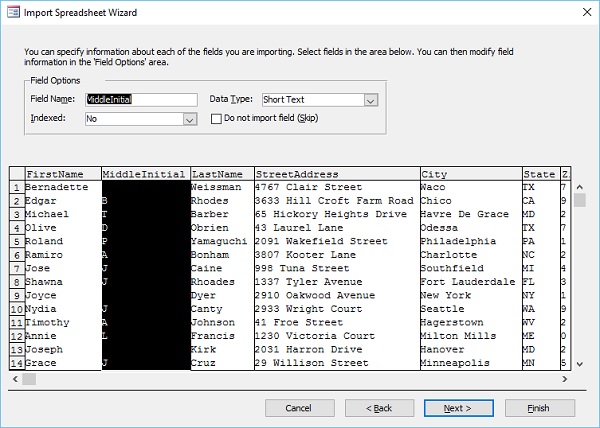The width and height of the screenshot is (600, 428).
Task: Choose the City column header
Action: pyautogui.click(x=469, y=174)
